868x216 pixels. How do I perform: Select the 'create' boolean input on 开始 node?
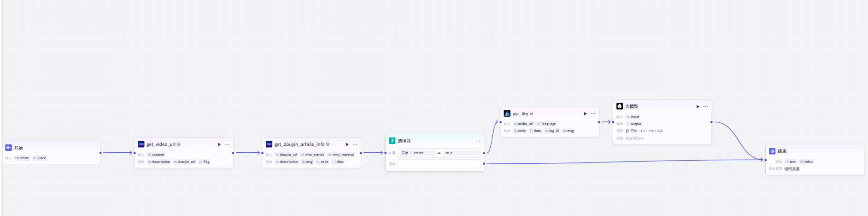pyautogui.click(x=22, y=158)
